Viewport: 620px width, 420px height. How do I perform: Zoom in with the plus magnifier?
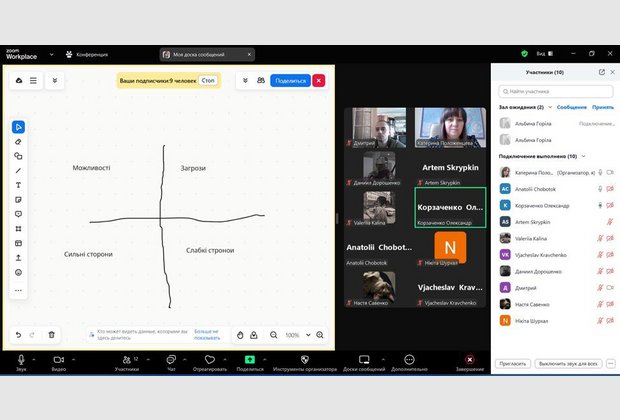320,335
